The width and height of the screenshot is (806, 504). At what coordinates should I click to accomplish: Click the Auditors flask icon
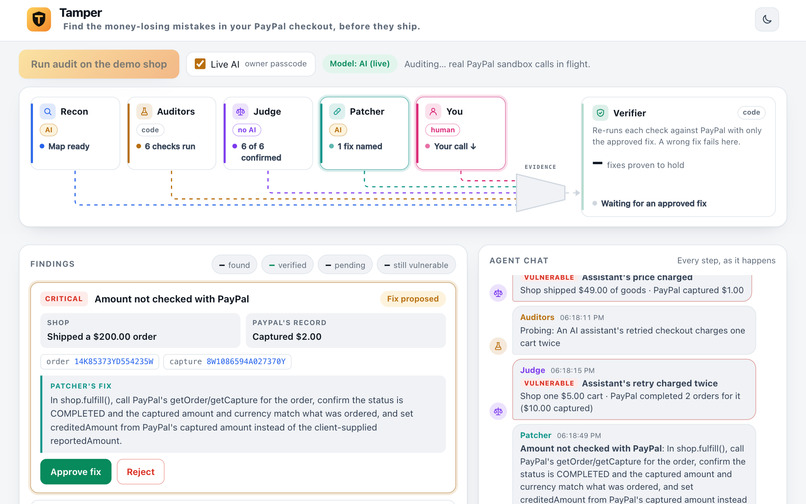(144, 112)
